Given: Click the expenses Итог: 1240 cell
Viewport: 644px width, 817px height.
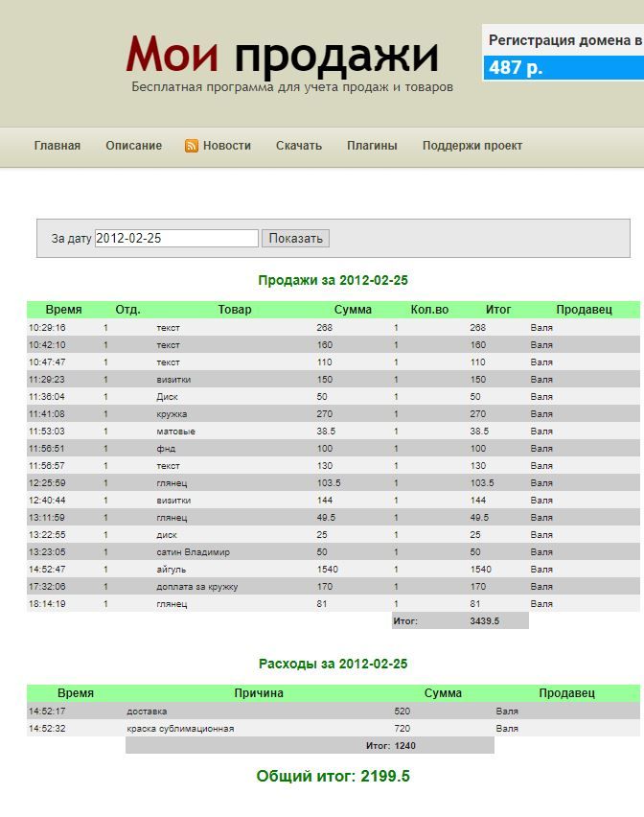Looking at the screenshot, I should pyautogui.click(x=390, y=746).
